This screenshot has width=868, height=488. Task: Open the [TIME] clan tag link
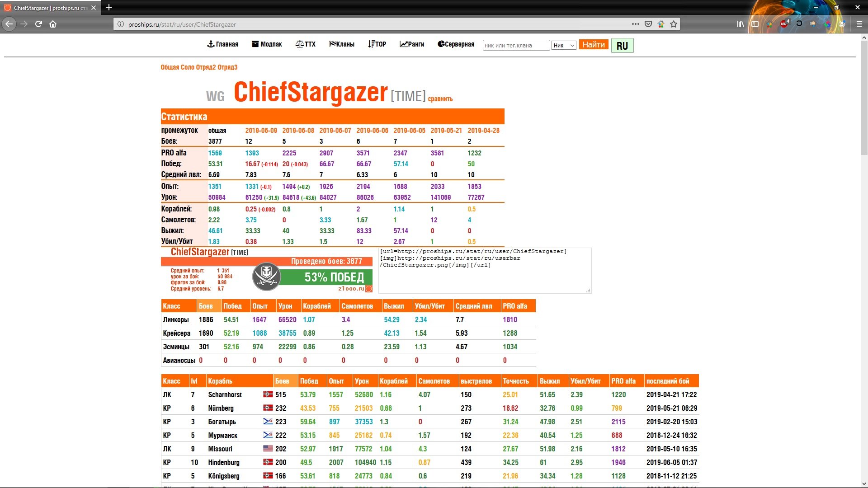click(408, 96)
